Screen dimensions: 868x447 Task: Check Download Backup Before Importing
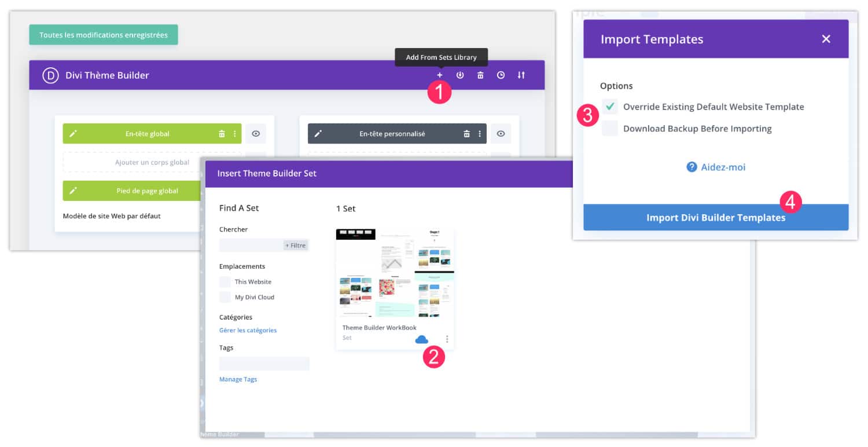609,129
